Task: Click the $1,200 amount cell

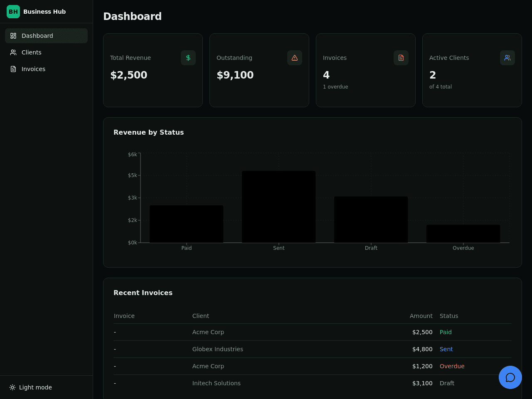Action: [x=422, y=366]
